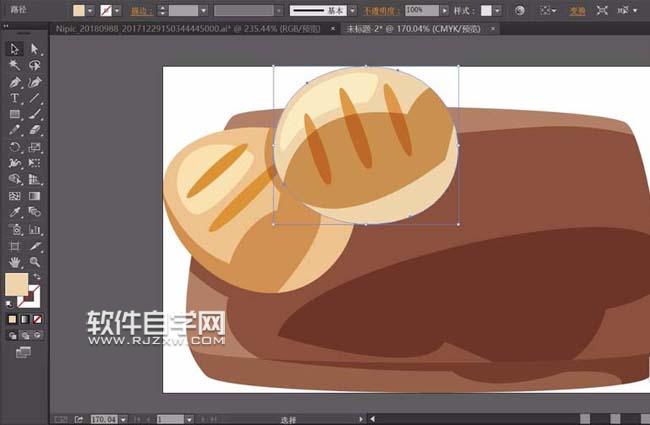Set paint mode to Color
The height and width of the screenshot is (425, 650).
12,319
